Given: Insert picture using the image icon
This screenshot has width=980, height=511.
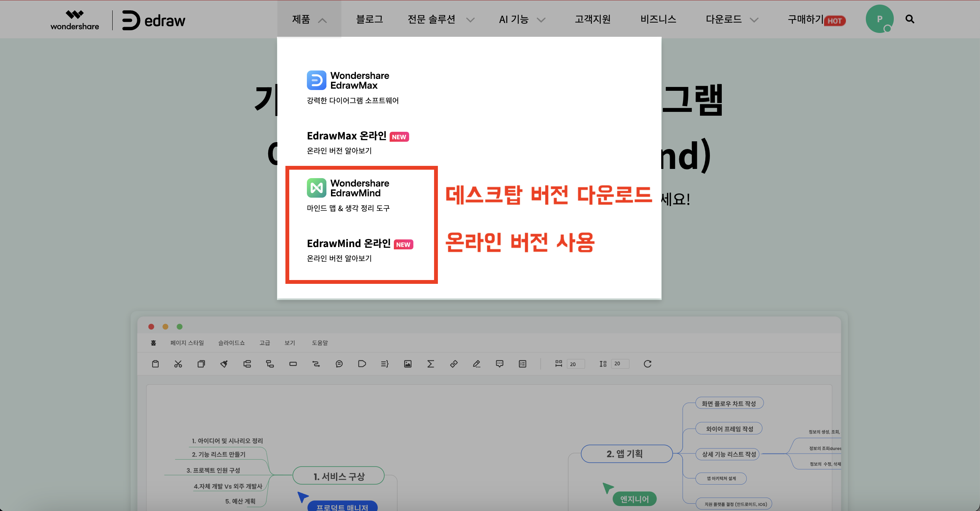Looking at the screenshot, I should pos(408,364).
